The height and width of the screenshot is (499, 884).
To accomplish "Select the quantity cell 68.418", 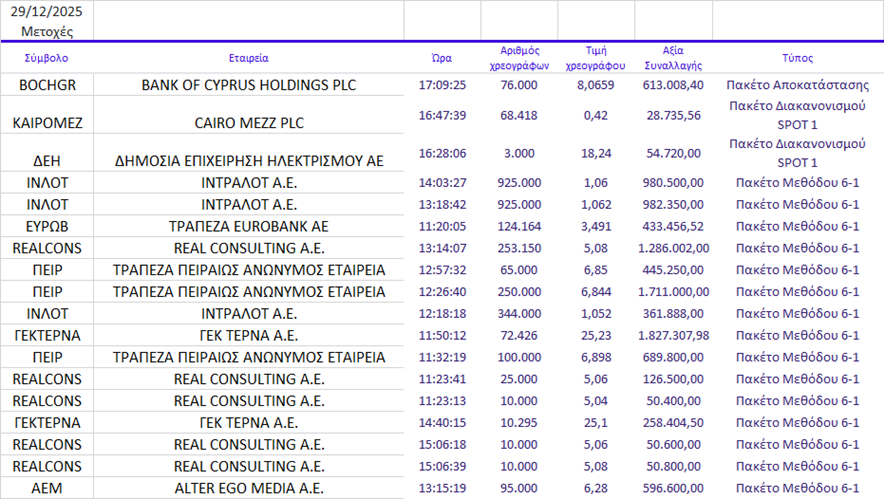I will click(x=519, y=116).
